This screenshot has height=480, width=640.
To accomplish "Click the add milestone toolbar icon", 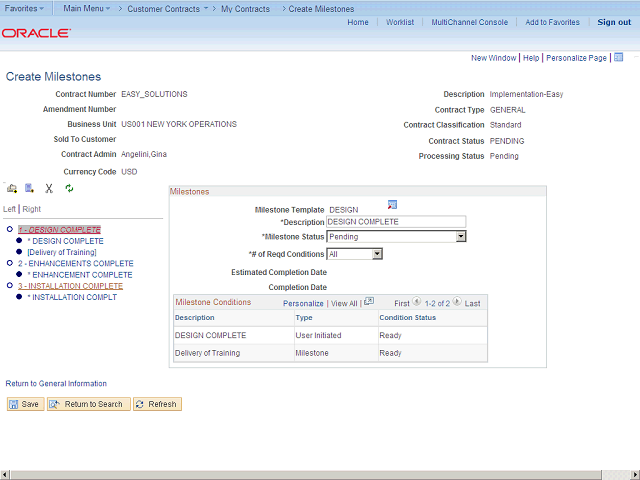I will (12, 188).
